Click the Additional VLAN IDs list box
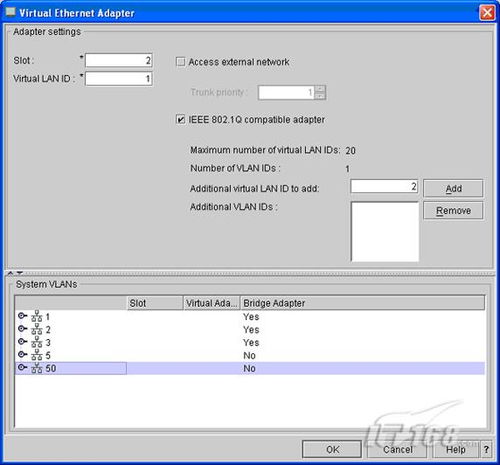500x465 pixels. 385,231
